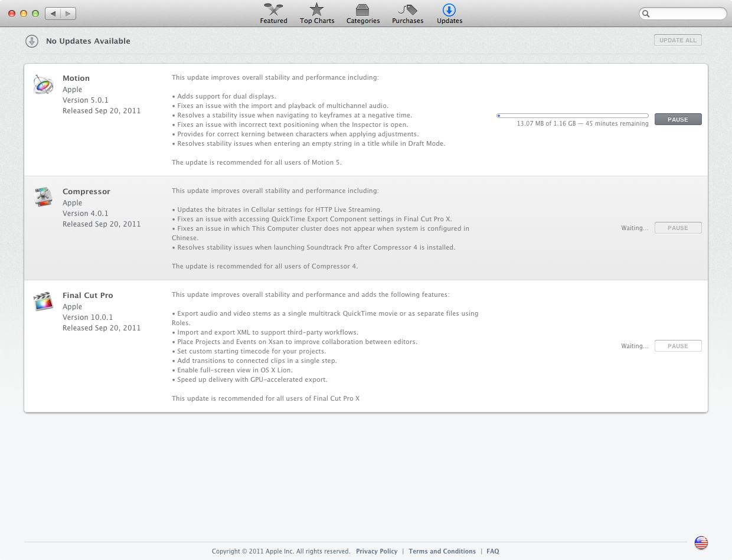The height and width of the screenshot is (560, 732).
Task: Click 'Waiting...' status for Compressor
Action: tap(635, 228)
